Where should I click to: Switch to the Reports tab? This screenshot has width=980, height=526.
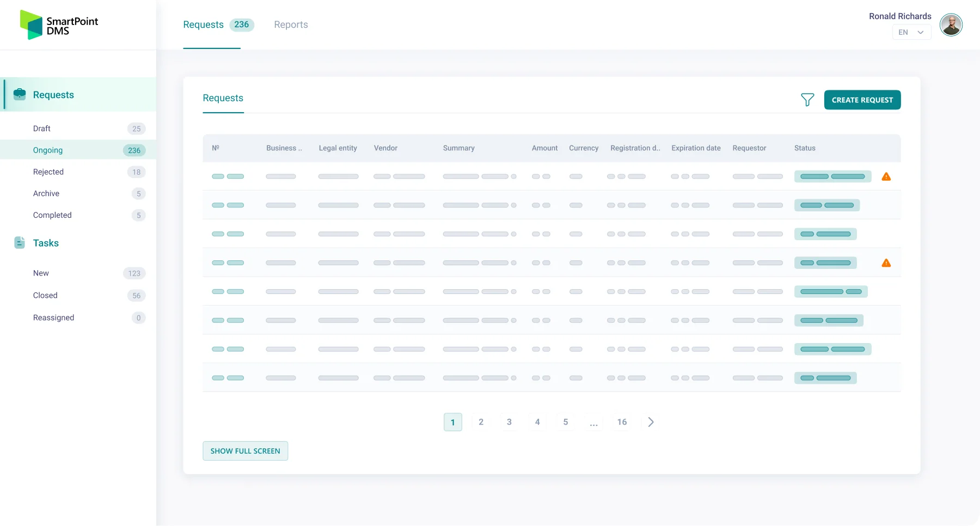(x=291, y=25)
